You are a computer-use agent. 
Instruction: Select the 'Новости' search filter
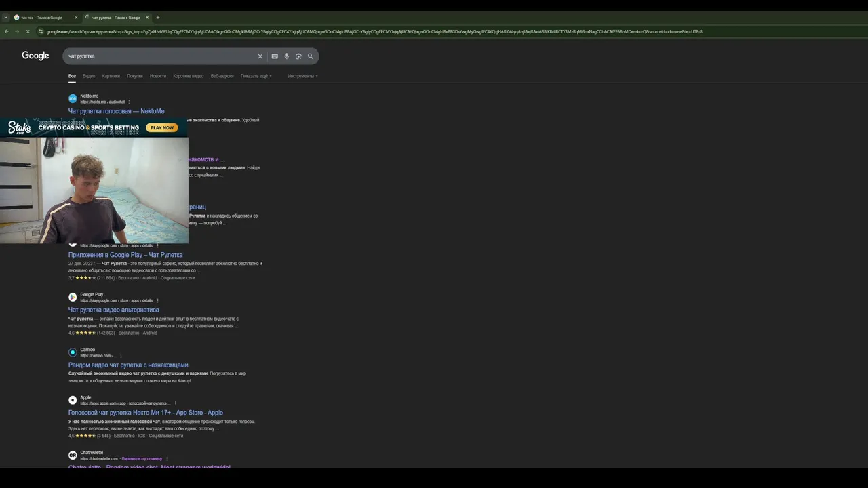click(158, 76)
